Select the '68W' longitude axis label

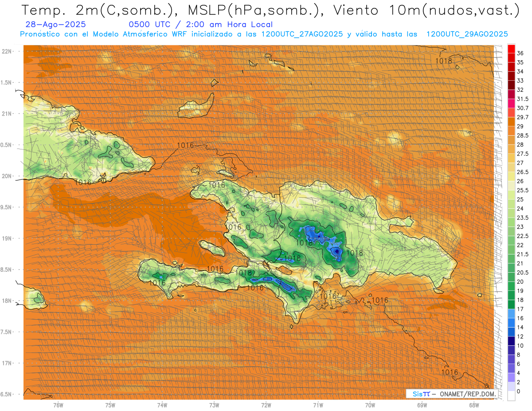pos(474,405)
